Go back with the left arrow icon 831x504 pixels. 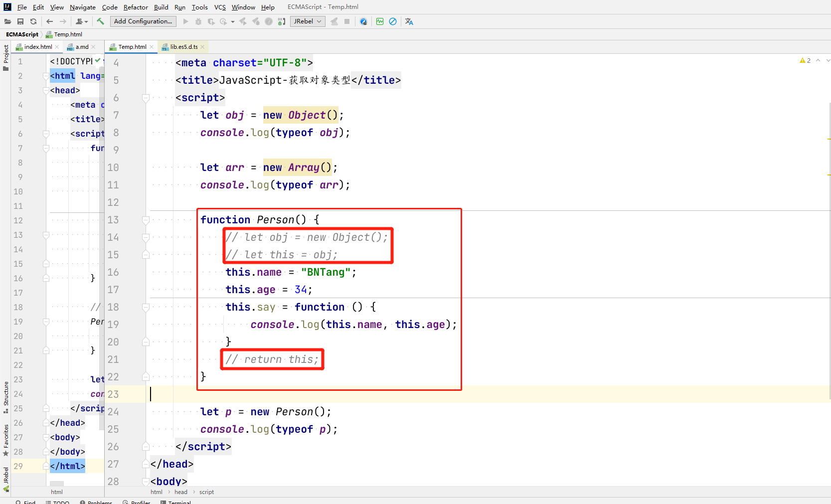[x=49, y=21]
